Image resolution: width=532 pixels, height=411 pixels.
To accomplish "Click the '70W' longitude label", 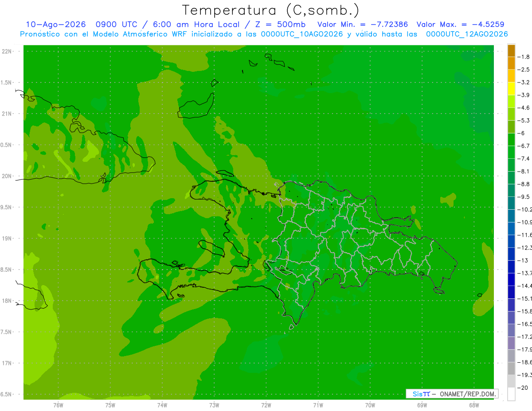I will click(370, 405).
